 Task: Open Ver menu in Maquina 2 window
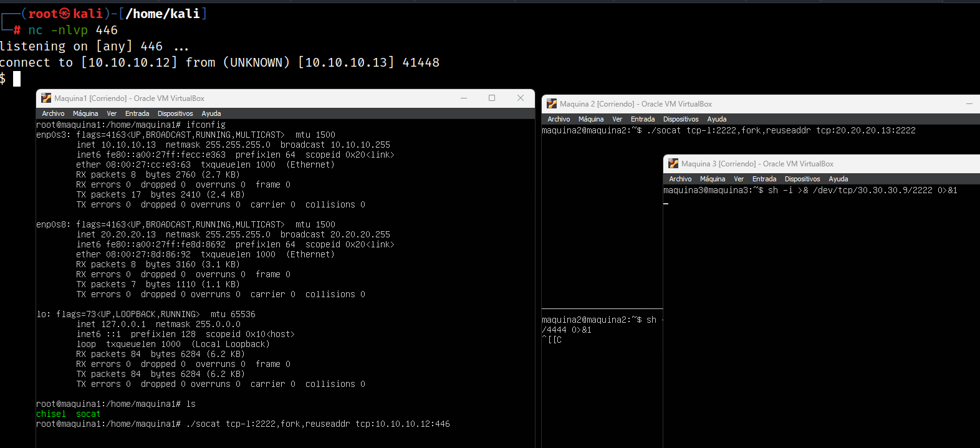(617, 119)
